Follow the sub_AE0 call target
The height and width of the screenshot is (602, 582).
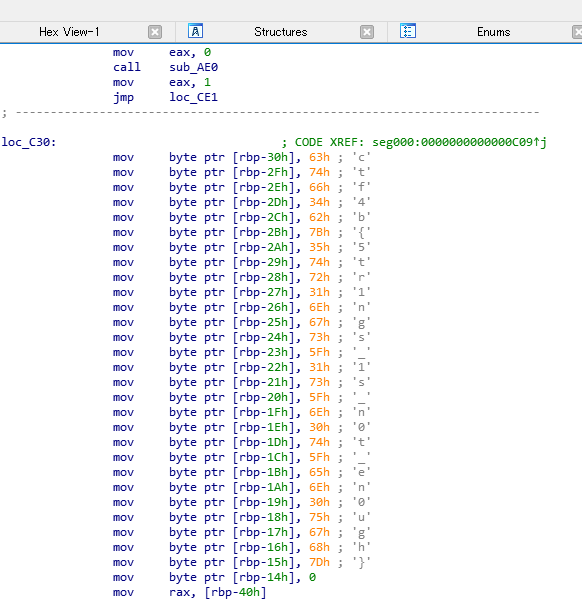pyautogui.click(x=193, y=67)
